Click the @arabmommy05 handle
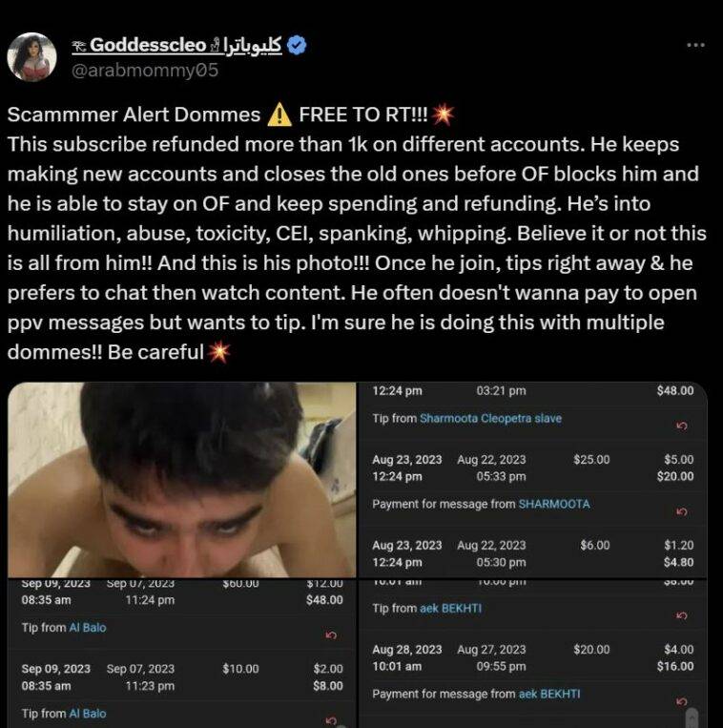This screenshot has width=723, height=728. pyautogui.click(x=146, y=70)
